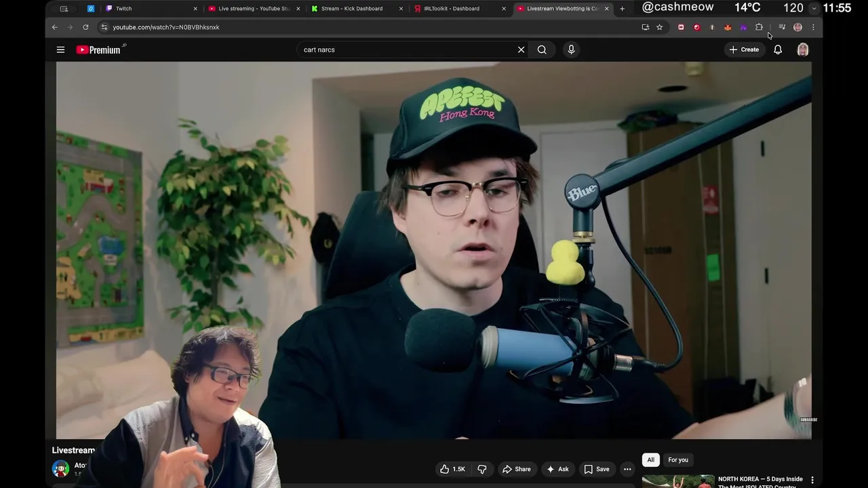The width and height of the screenshot is (868, 488).
Task: Open a new browser tab with plus
Action: coord(622,9)
